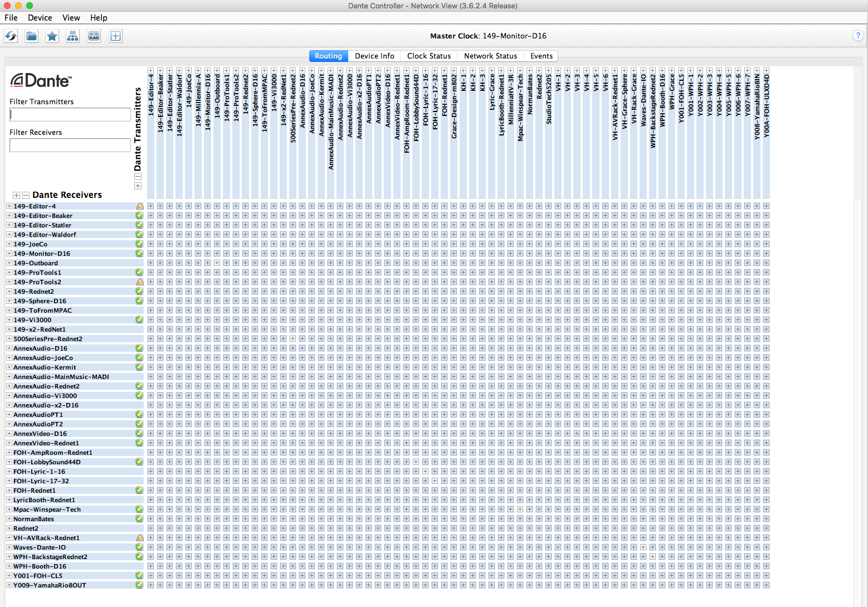Expand the Y00A-FOH-ULXD4D transmitter column
The height and width of the screenshot is (607, 868).
pyautogui.click(x=766, y=71)
